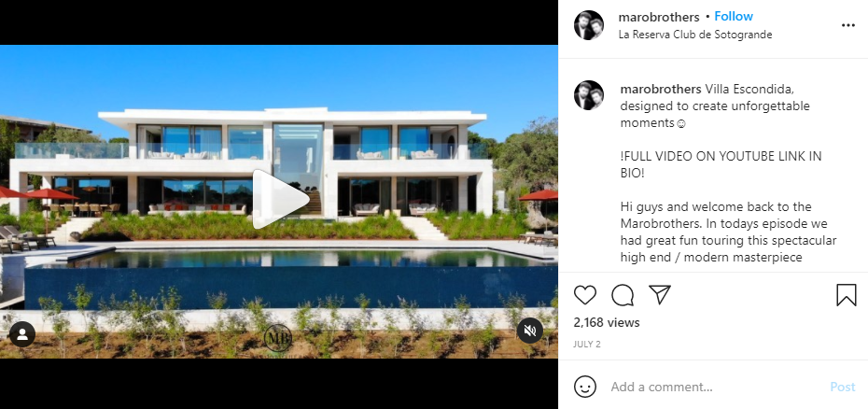Open the three-dot more options menu
The image size is (868, 409).
(x=848, y=25)
